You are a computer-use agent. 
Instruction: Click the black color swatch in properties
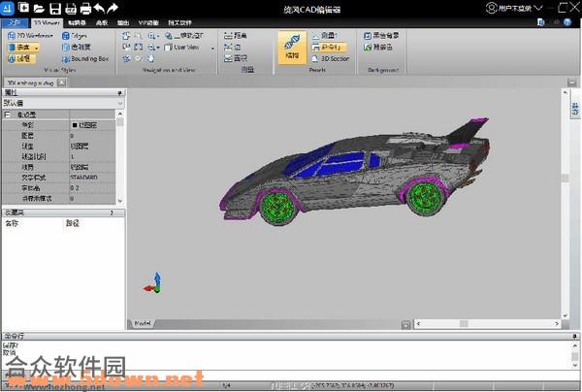point(75,125)
